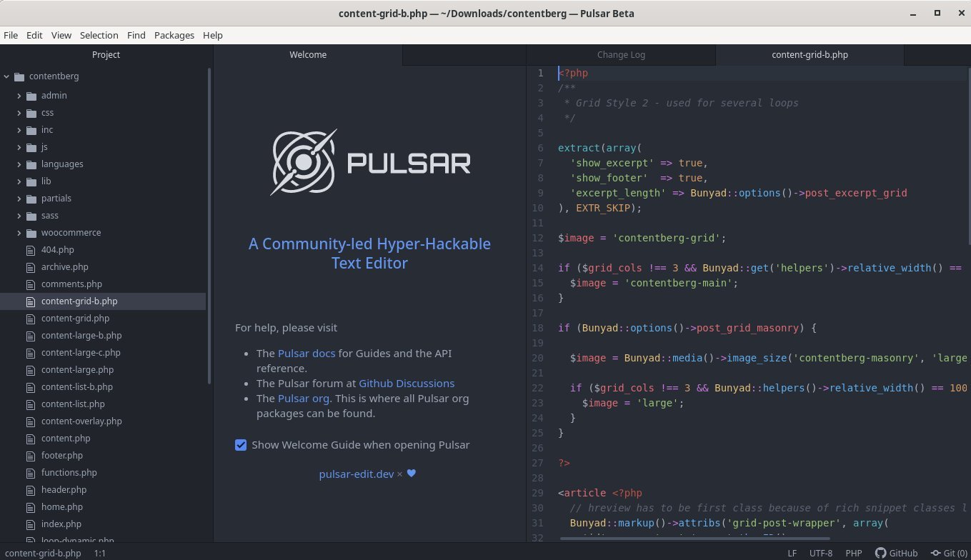Click the project tree vertical scrollbar
This screenshot has height=560, width=971.
coord(209,226)
